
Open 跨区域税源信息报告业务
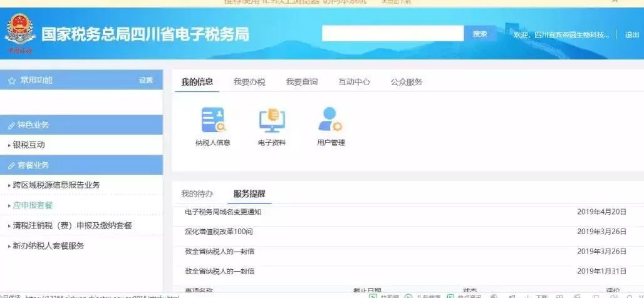click(56, 185)
